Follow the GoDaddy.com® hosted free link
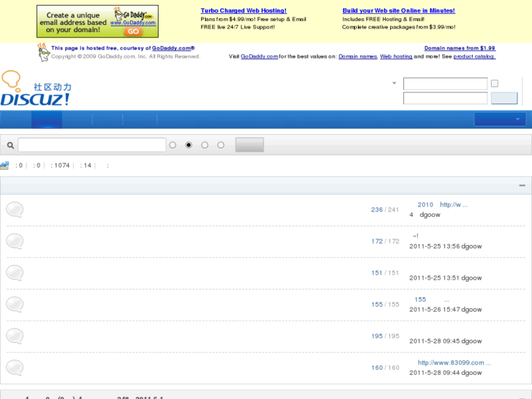Viewport: 532px width, 399px height. [x=173, y=48]
